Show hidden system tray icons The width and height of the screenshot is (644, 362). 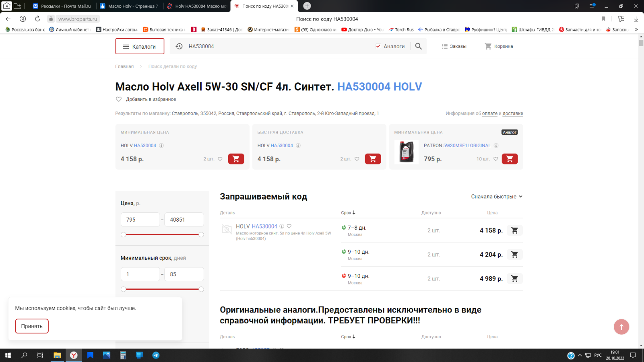pyautogui.click(x=580, y=355)
